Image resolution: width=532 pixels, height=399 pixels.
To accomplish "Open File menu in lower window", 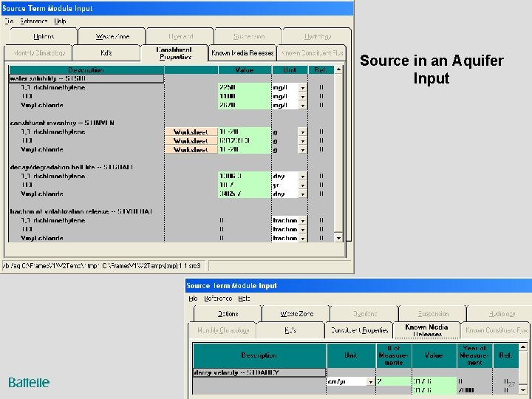I will click(x=193, y=299).
